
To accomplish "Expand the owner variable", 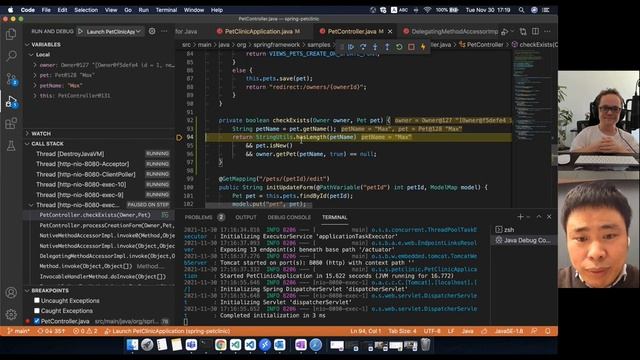I will coord(35,65).
